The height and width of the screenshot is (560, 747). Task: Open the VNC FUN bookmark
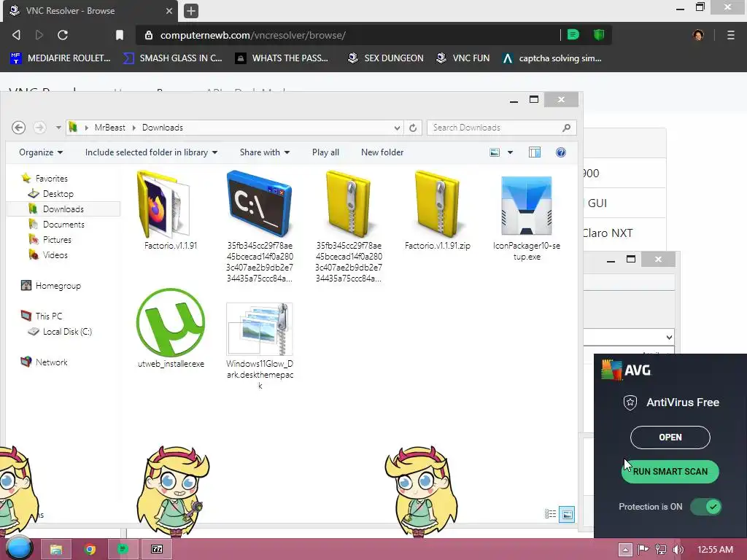(x=463, y=58)
